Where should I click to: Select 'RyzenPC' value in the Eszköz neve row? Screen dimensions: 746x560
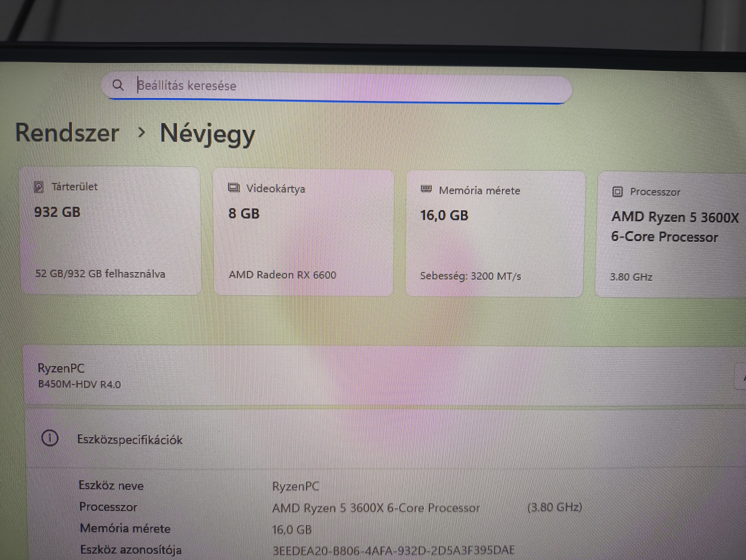tap(296, 486)
